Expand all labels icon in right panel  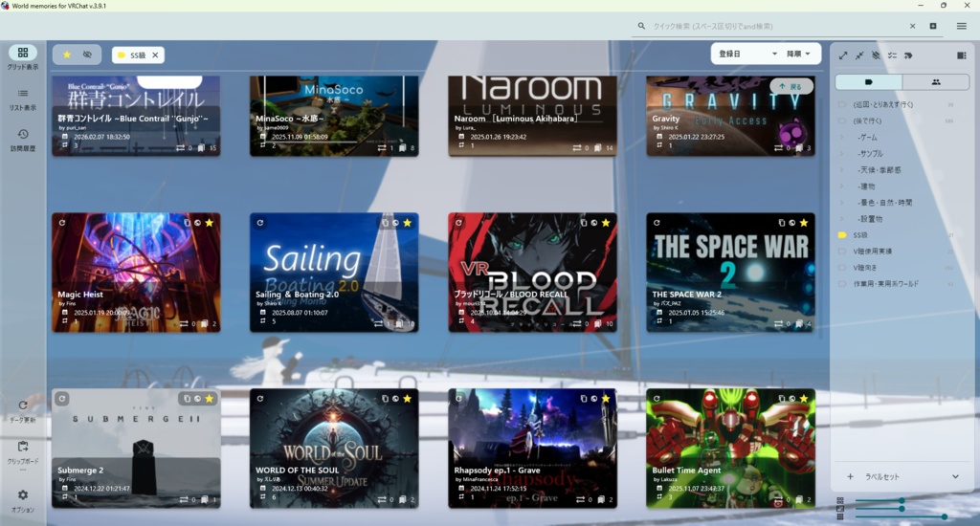coord(843,55)
